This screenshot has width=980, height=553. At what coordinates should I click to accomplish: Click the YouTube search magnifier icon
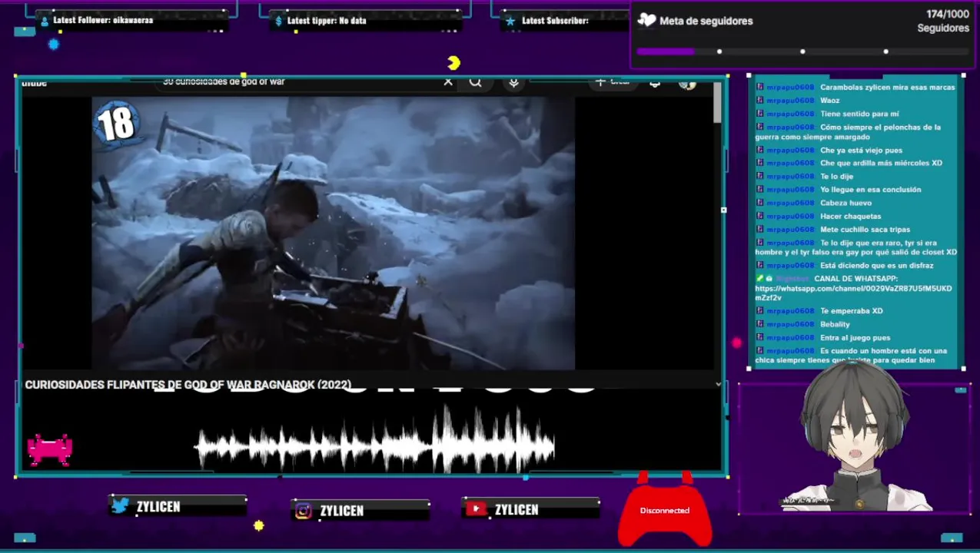click(475, 81)
